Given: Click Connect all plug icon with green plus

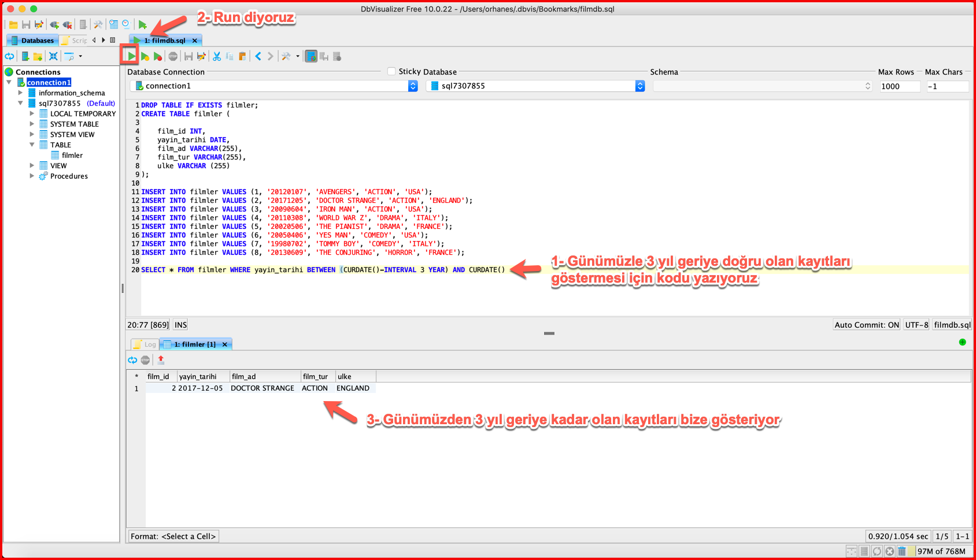Looking at the screenshot, I should [x=54, y=24].
